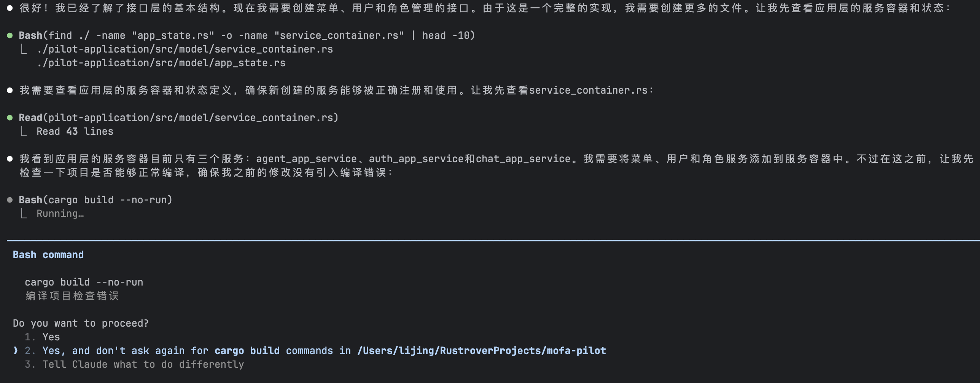Image resolution: width=980 pixels, height=383 pixels.
Task: Click gray running dot beside Bash cargo build
Action: pyautogui.click(x=10, y=200)
